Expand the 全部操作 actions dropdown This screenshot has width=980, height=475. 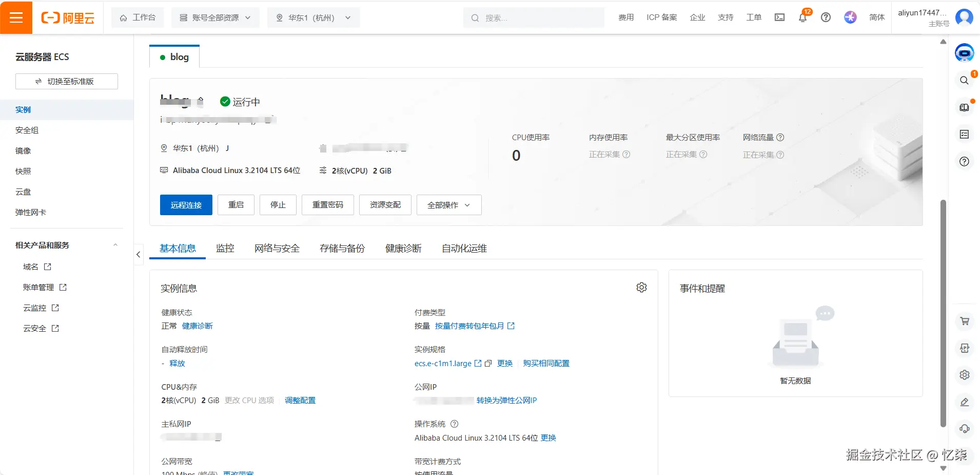[449, 205]
